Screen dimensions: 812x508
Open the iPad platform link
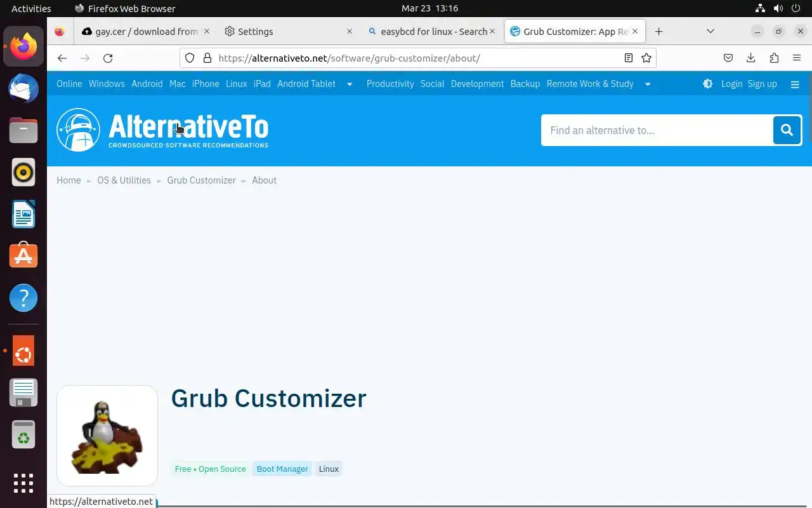click(262, 84)
